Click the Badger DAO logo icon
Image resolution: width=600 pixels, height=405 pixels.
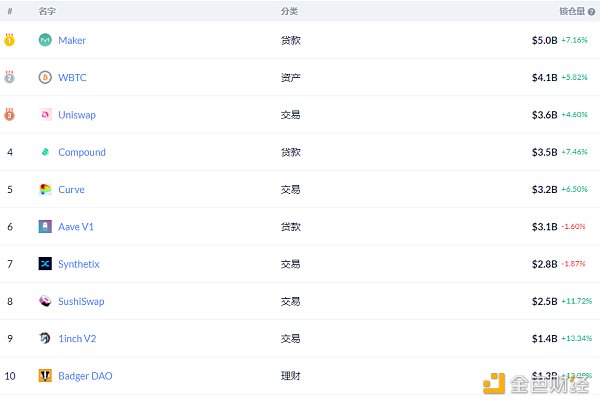(45, 376)
